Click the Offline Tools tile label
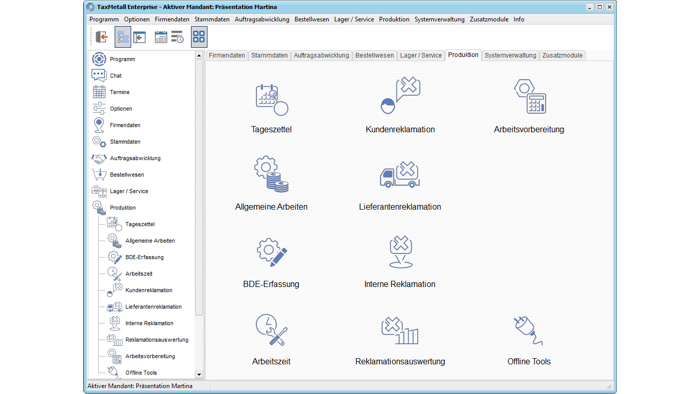700x394 pixels. [x=529, y=361]
